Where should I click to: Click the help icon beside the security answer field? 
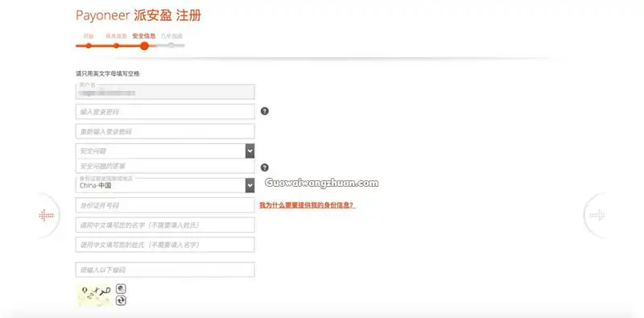(x=265, y=167)
